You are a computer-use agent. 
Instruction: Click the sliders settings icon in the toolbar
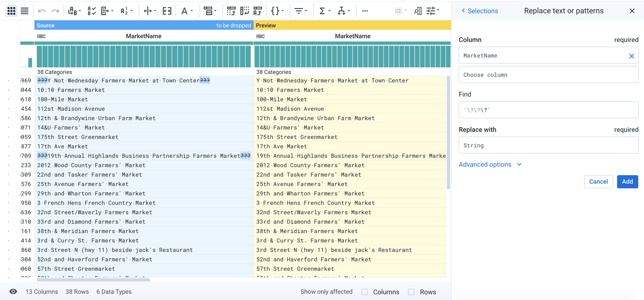[x=432, y=10]
